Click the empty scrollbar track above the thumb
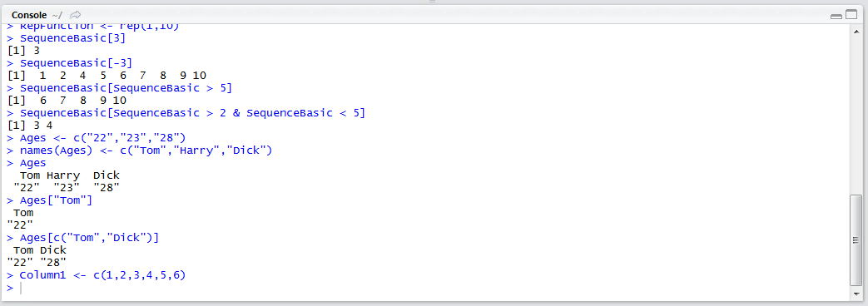868x306 pixels. 856,115
